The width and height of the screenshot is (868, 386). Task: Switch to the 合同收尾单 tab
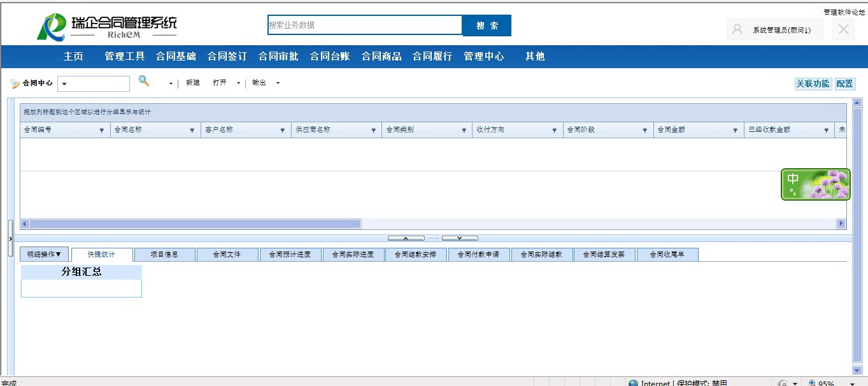pyautogui.click(x=667, y=255)
